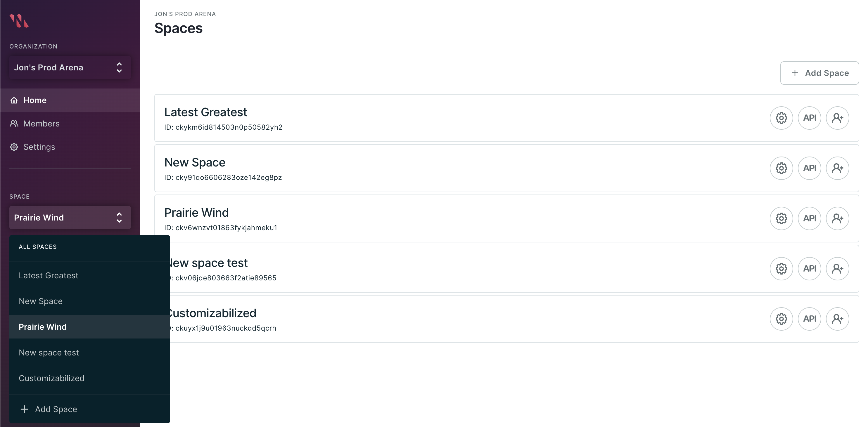The width and height of the screenshot is (868, 427).
Task: Click API icon for New Space
Action: coord(809,168)
